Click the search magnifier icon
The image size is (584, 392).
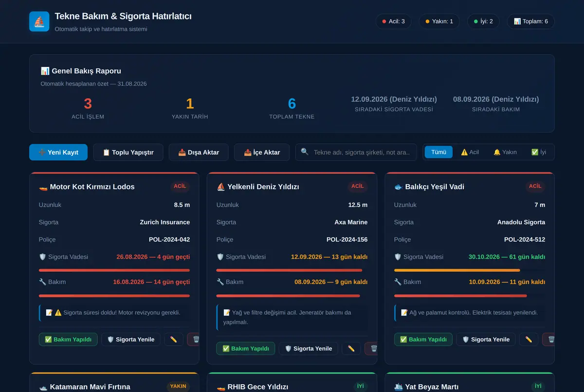[305, 152]
